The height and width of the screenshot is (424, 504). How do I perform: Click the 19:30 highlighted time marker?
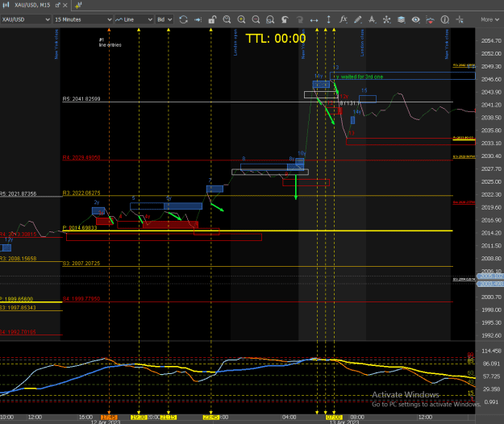pos(139,418)
